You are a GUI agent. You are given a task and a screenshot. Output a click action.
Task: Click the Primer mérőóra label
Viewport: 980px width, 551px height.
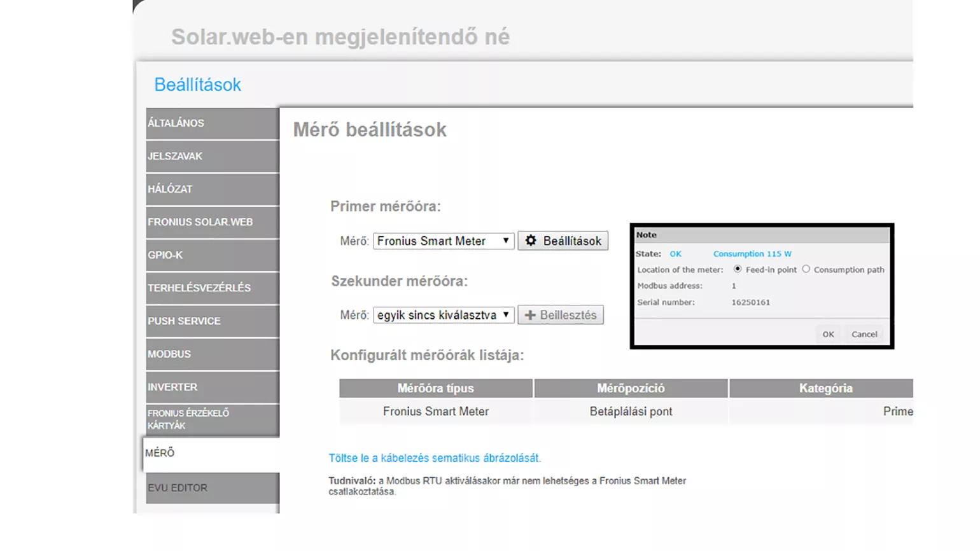[386, 206]
